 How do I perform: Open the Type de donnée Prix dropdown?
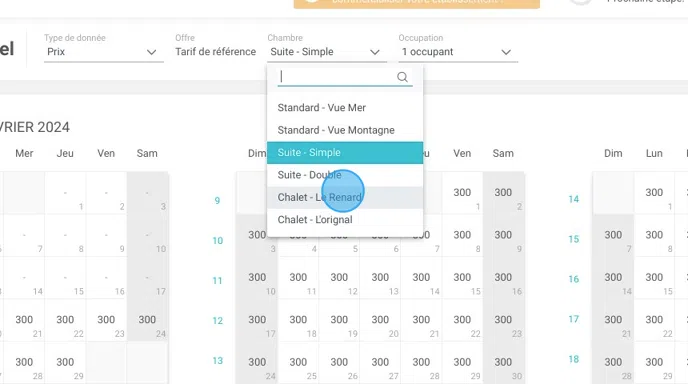[104, 52]
